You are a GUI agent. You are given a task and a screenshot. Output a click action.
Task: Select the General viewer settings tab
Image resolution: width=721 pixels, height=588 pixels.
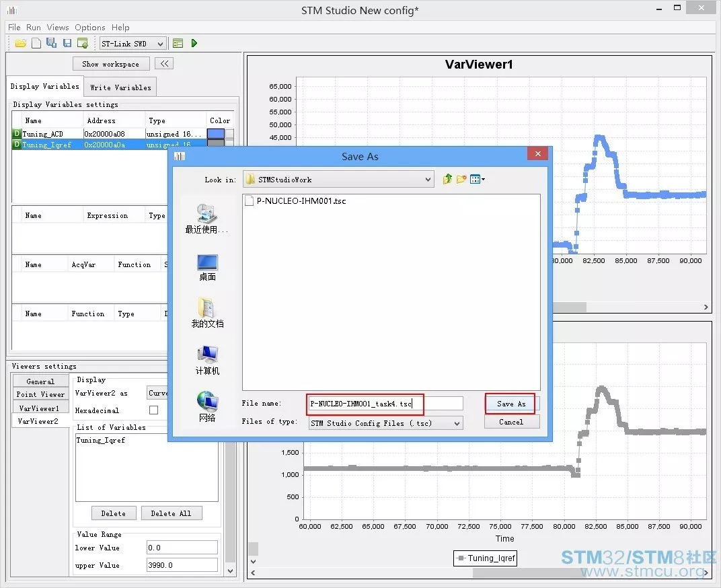40,381
